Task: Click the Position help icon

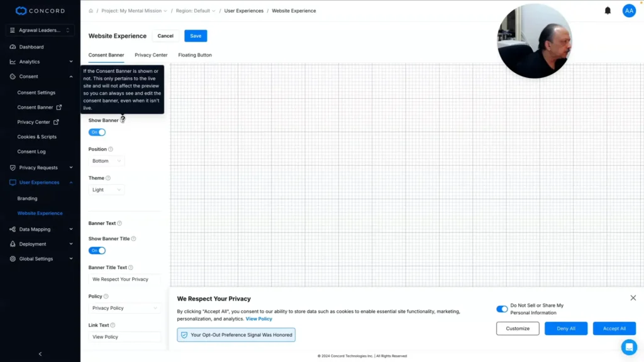Action: pyautogui.click(x=111, y=149)
